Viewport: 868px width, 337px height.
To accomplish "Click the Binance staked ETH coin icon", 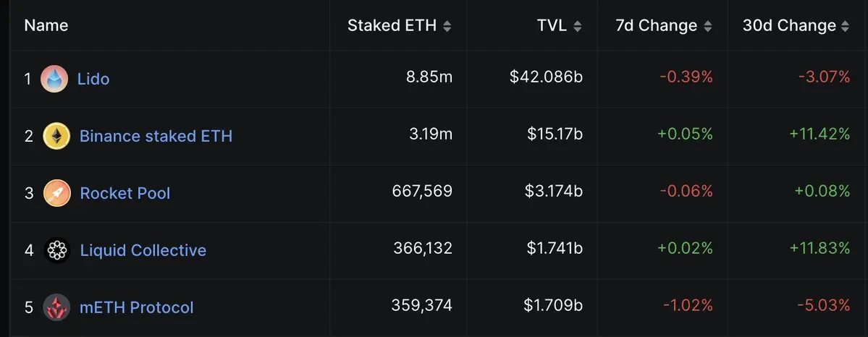I will pyautogui.click(x=56, y=135).
